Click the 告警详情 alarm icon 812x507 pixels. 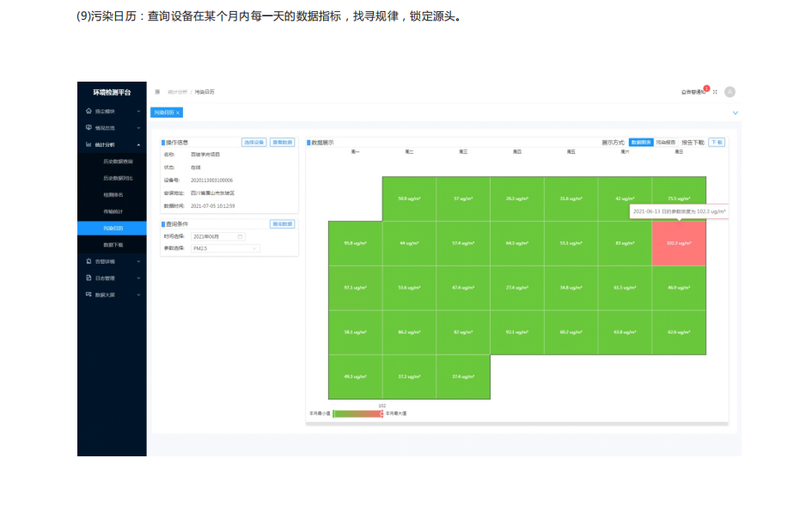click(x=89, y=261)
